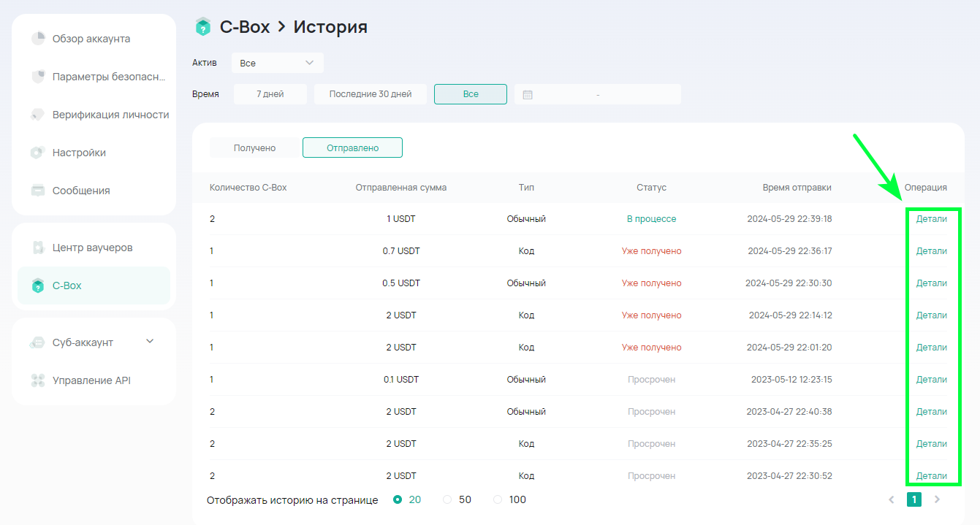
Task: Click page number 1 in pagination
Action: [x=914, y=499]
